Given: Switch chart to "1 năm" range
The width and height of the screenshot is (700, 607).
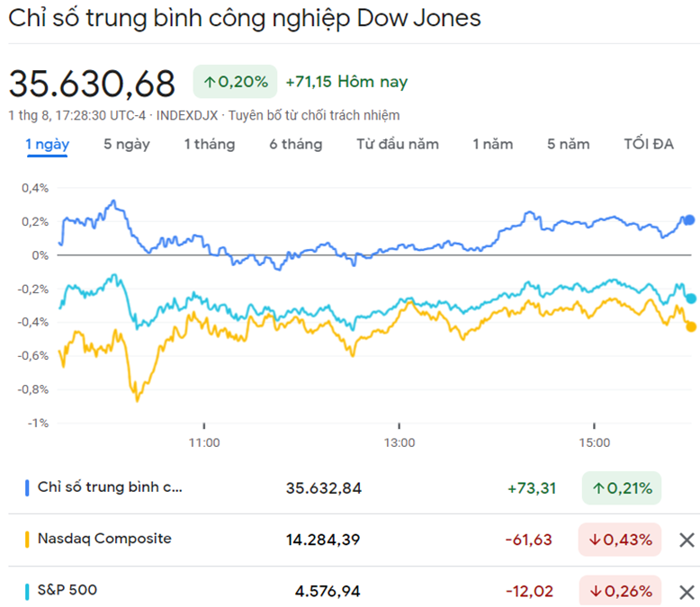Looking at the screenshot, I should [493, 145].
